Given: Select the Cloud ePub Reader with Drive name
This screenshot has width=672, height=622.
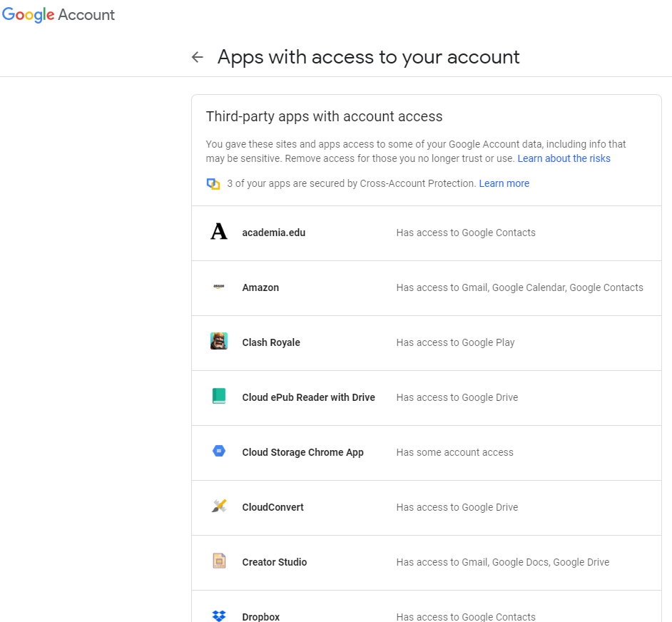Looking at the screenshot, I should pyautogui.click(x=308, y=397).
